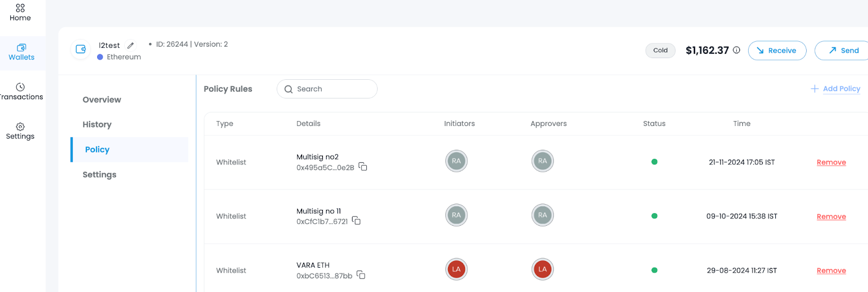Image resolution: width=868 pixels, height=292 pixels.
Task: Click Add Policy link
Action: click(x=835, y=88)
